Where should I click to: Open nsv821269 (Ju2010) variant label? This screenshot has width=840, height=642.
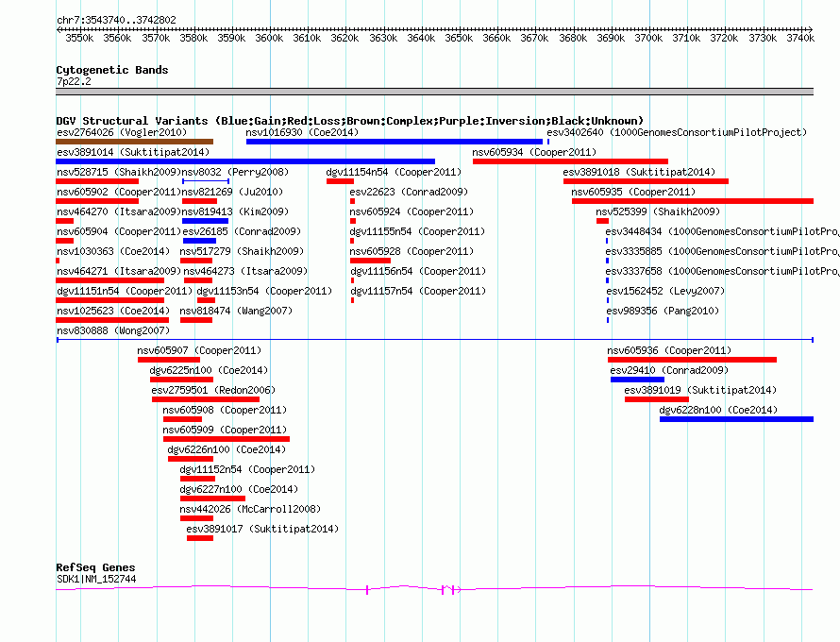pyautogui.click(x=232, y=192)
